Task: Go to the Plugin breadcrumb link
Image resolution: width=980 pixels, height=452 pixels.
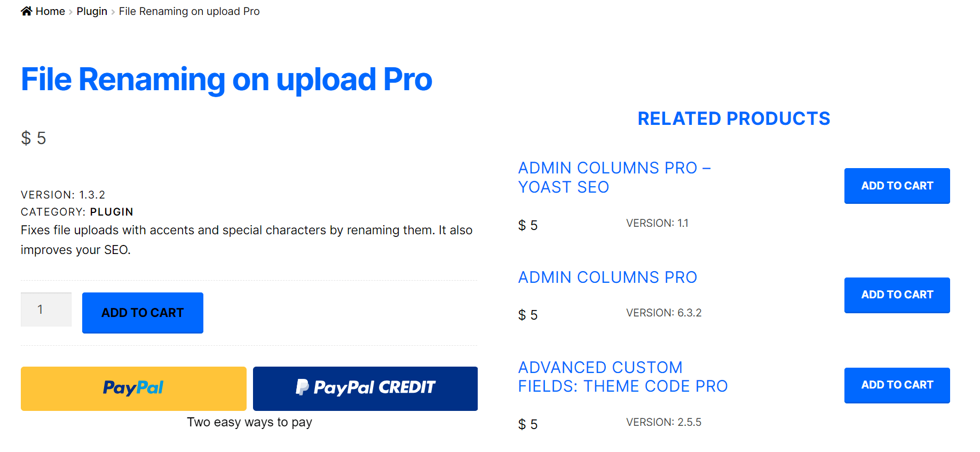Action: pyautogui.click(x=92, y=11)
